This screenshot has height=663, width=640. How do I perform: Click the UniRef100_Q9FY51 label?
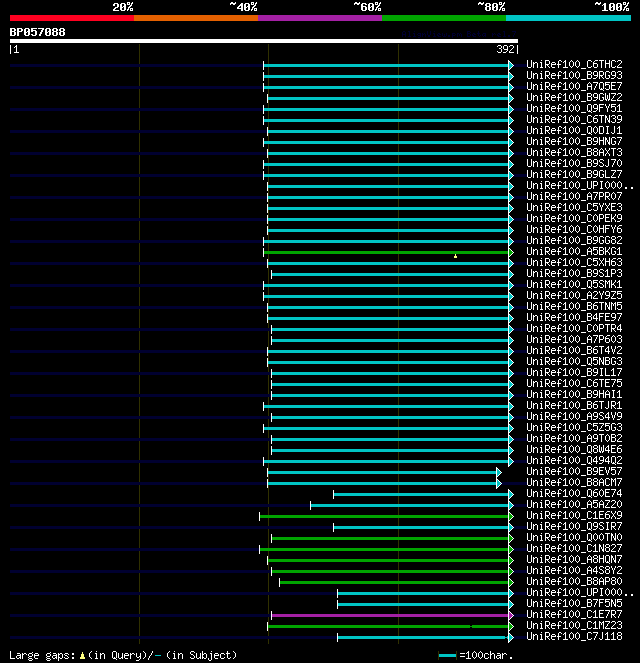[574, 108]
